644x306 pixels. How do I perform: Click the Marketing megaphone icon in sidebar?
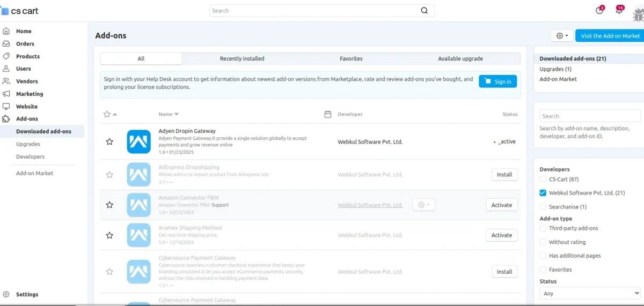coord(6,94)
